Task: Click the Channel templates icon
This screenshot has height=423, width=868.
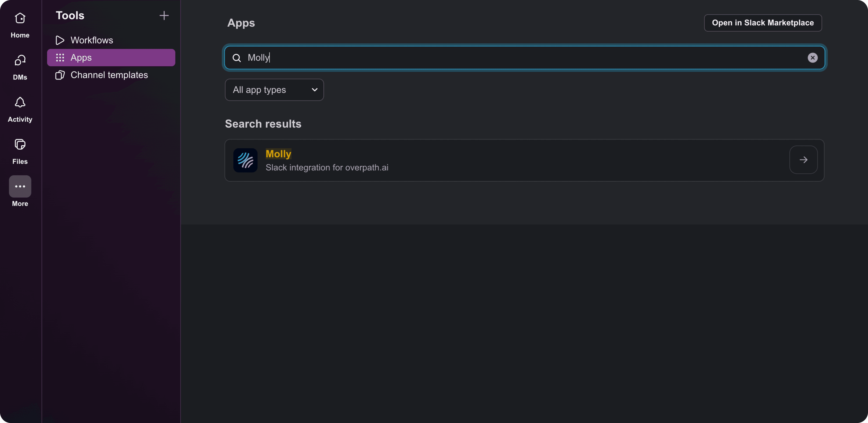Action: click(x=60, y=75)
